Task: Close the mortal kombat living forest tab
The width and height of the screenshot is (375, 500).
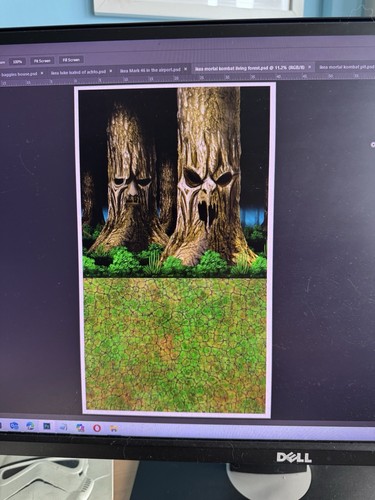Action: (310, 67)
